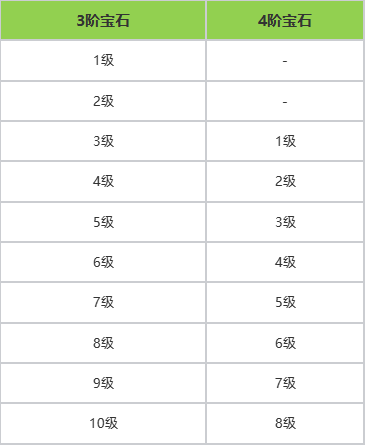Select the 6级 cell under 4阶宝石
The width and height of the screenshot is (365, 445).
coord(285,343)
